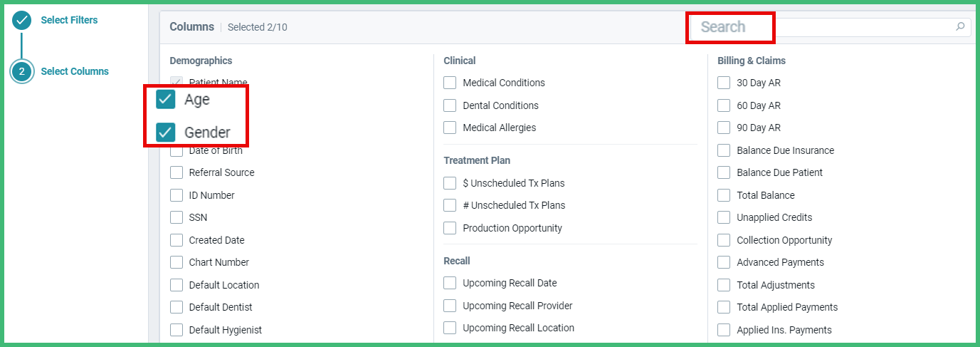This screenshot has height=347, width=980.
Task: Uncheck the Age checkbox
Action: click(x=166, y=100)
